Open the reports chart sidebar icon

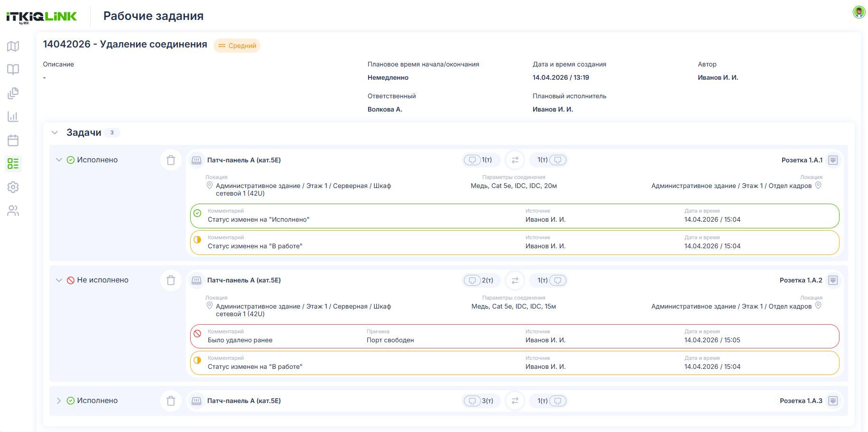[13, 116]
